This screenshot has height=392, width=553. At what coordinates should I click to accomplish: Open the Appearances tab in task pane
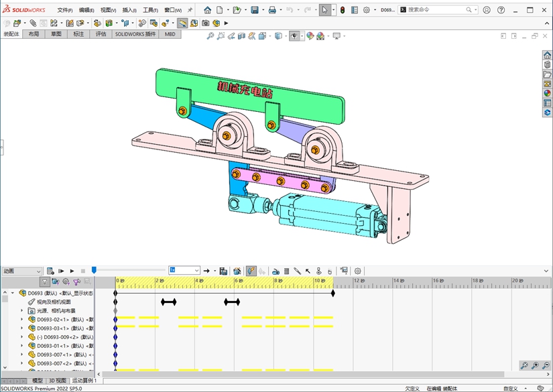[x=547, y=93]
